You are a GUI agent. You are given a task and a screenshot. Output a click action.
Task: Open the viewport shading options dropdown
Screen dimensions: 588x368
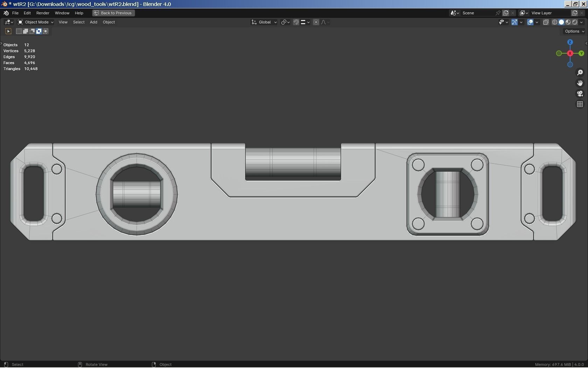[581, 22]
